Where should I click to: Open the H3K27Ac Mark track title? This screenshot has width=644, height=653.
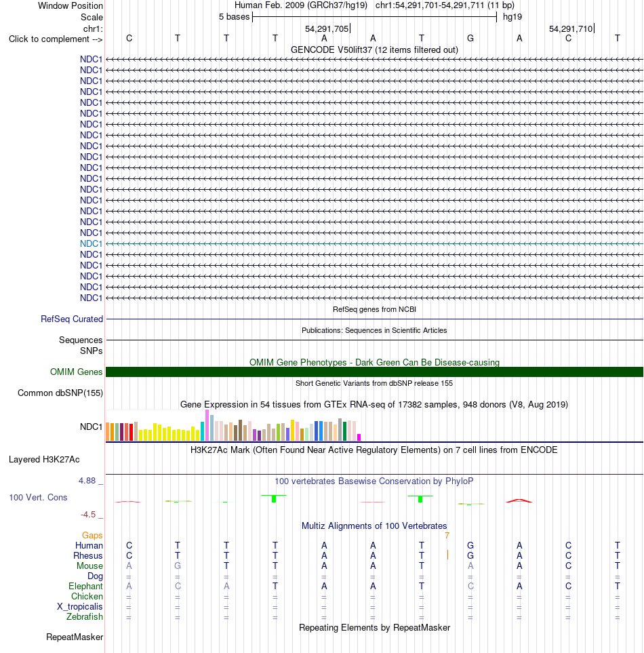pyautogui.click(x=374, y=450)
